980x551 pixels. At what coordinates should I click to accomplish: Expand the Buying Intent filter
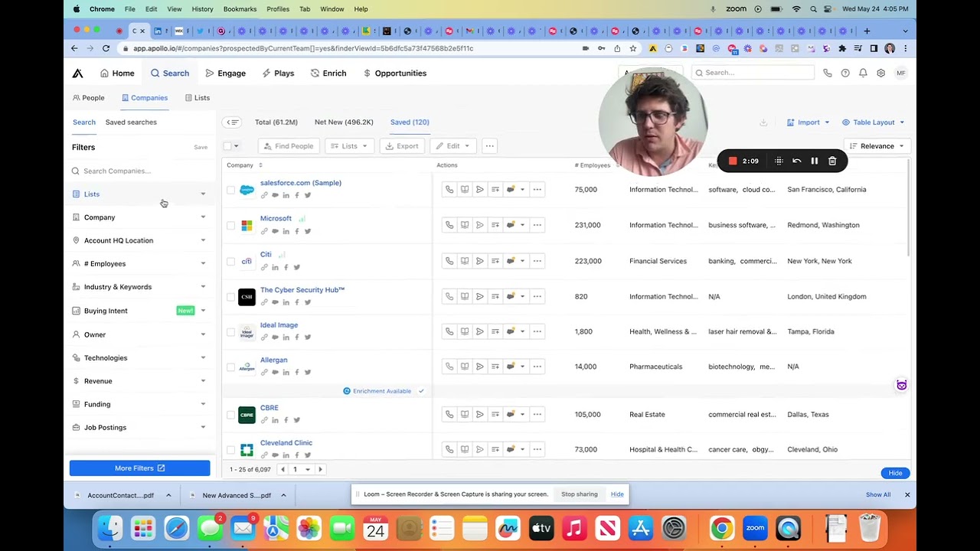[139, 311]
